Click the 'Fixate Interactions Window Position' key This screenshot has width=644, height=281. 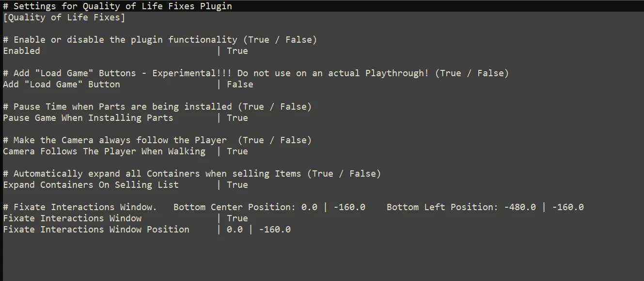point(96,230)
